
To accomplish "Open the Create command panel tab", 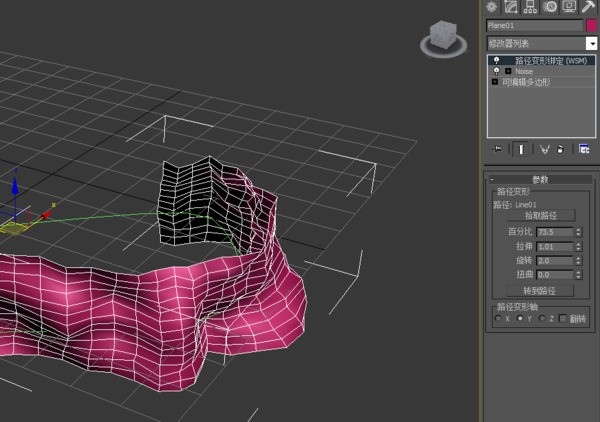I will 492,7.
